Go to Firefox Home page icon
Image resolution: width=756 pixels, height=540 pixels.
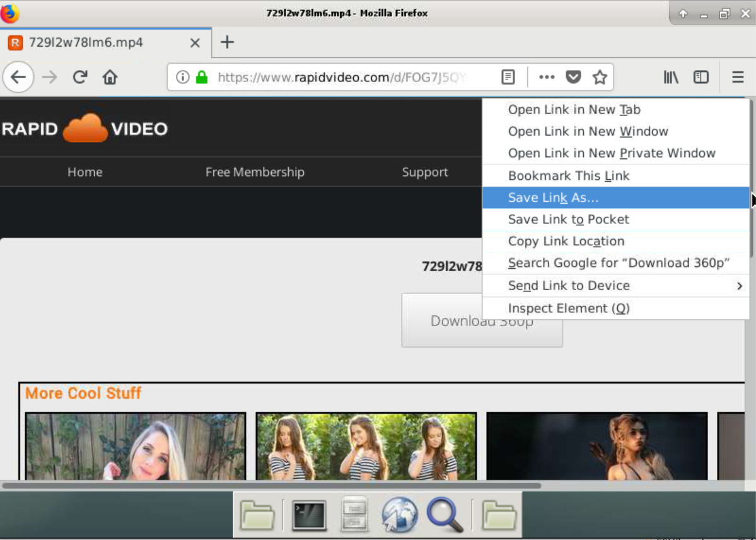tap(110, 77)
